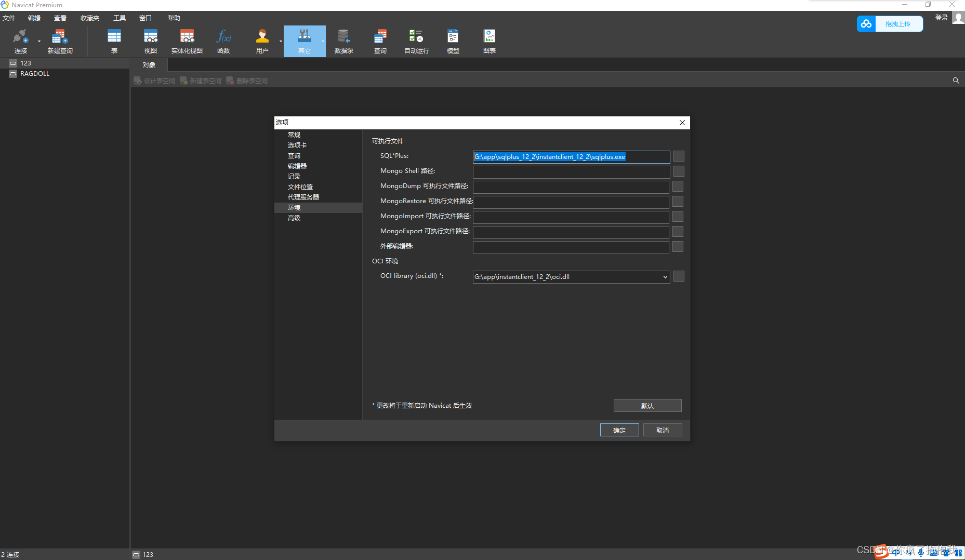This screenshot has width=965, height=560.
Task: Browse for the OCI library file
Action: [x=679, y=276]
